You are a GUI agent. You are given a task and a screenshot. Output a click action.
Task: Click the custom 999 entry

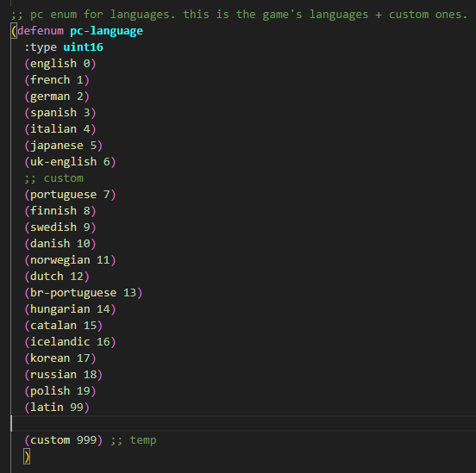coord(64,440)
